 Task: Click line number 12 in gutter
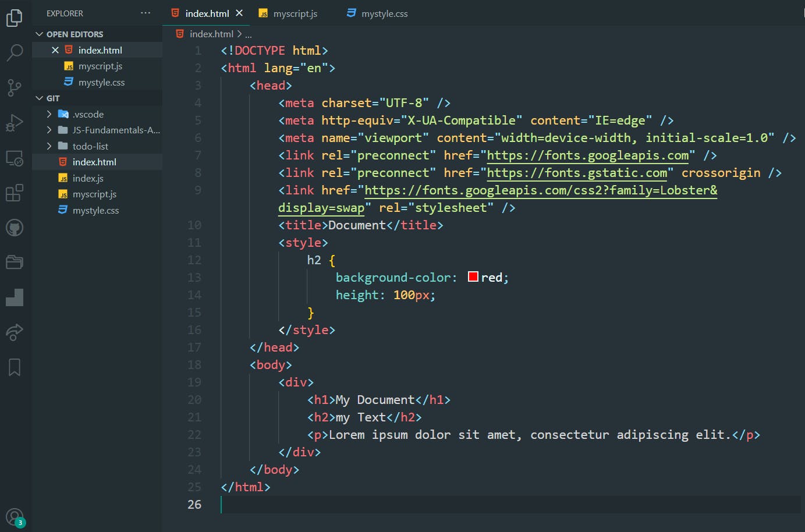pos(194,260)
